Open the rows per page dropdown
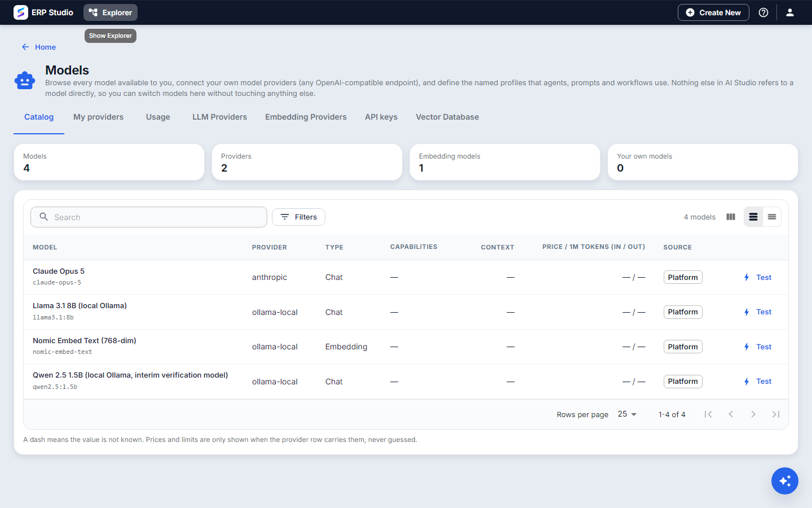The width and height of the screenshot is (812, 508). [627, 414]
